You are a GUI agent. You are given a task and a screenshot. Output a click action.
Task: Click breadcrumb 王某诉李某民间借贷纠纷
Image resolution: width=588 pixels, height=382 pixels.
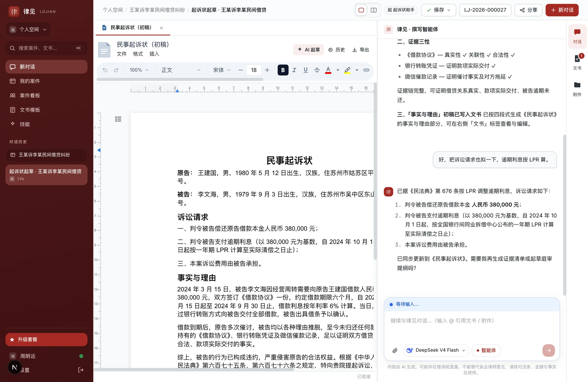pyautogui.click(x=157, y=10)
